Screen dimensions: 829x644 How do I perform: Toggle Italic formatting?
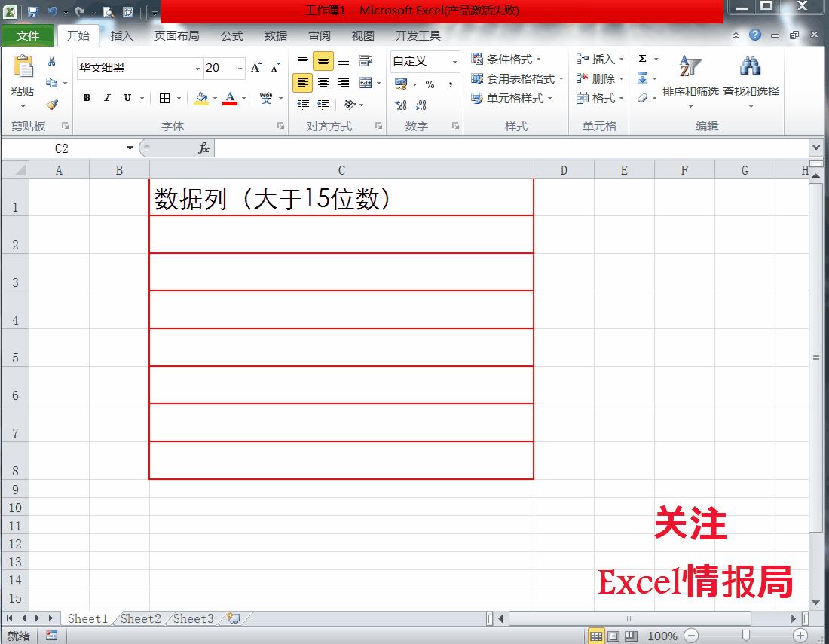[x=107, y=98]
